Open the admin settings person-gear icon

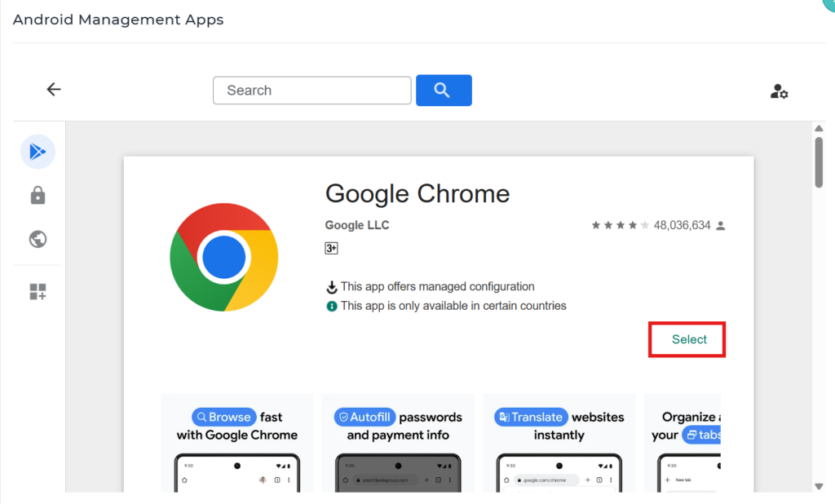tap(779, 91)
